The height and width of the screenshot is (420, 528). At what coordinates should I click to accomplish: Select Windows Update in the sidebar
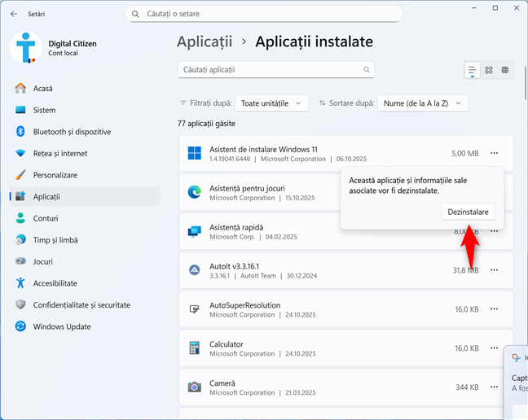point(85,326)
